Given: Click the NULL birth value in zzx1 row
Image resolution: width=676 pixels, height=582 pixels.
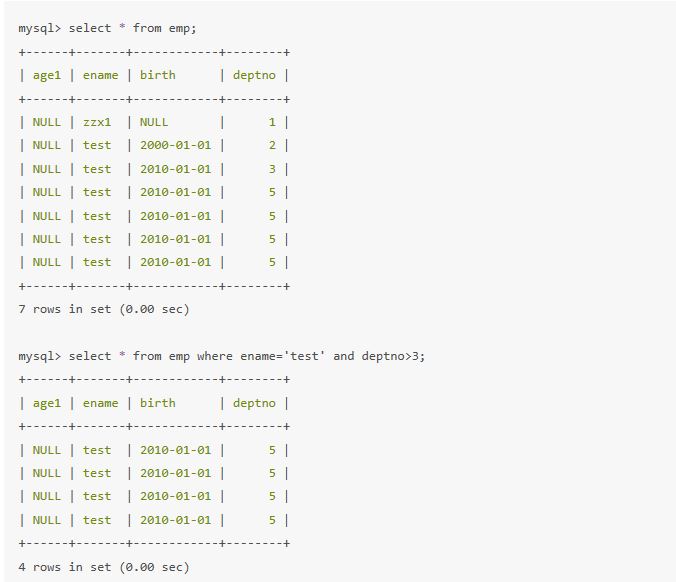Looking at the screenshot, I should (154, 122).
